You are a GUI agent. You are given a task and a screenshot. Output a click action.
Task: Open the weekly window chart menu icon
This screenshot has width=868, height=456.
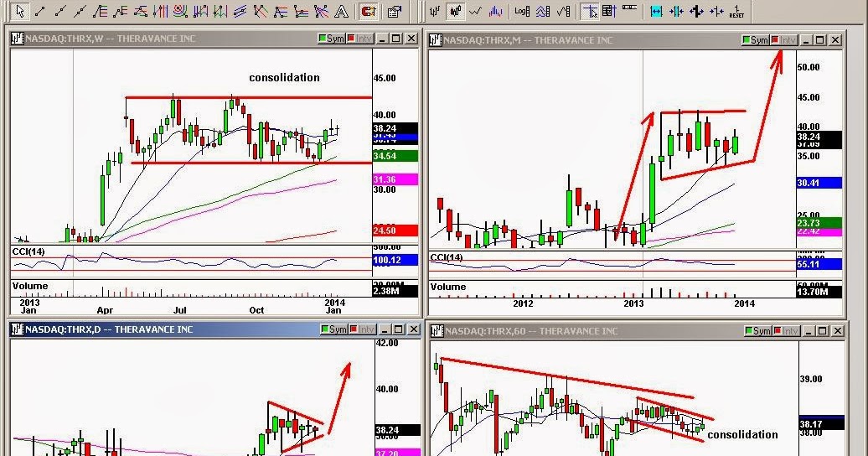[17, 39]
